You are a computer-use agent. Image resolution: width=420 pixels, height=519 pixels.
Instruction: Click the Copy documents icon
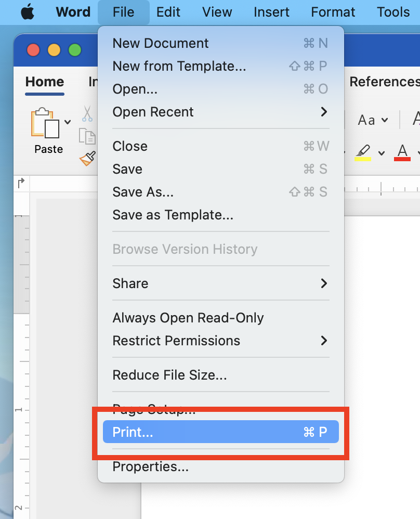[87, 136]
